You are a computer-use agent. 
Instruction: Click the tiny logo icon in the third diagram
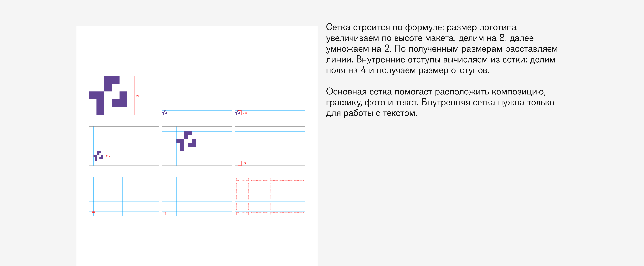click(237, 112)
